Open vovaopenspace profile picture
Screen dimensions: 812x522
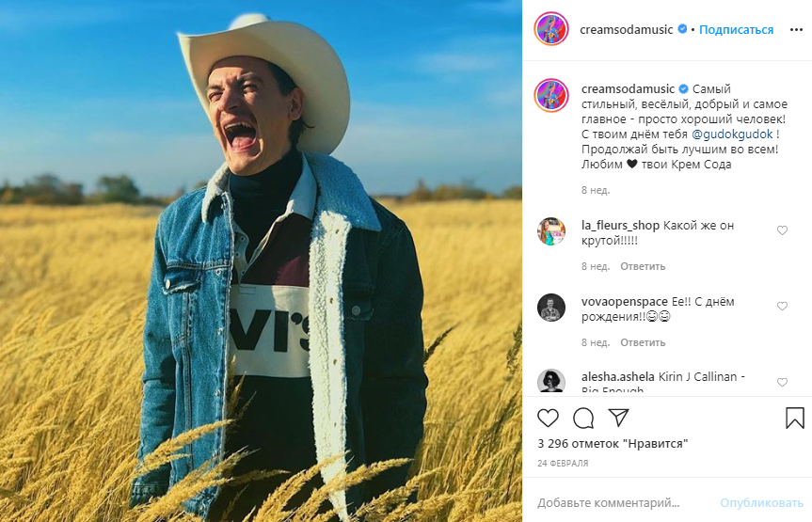551,308
